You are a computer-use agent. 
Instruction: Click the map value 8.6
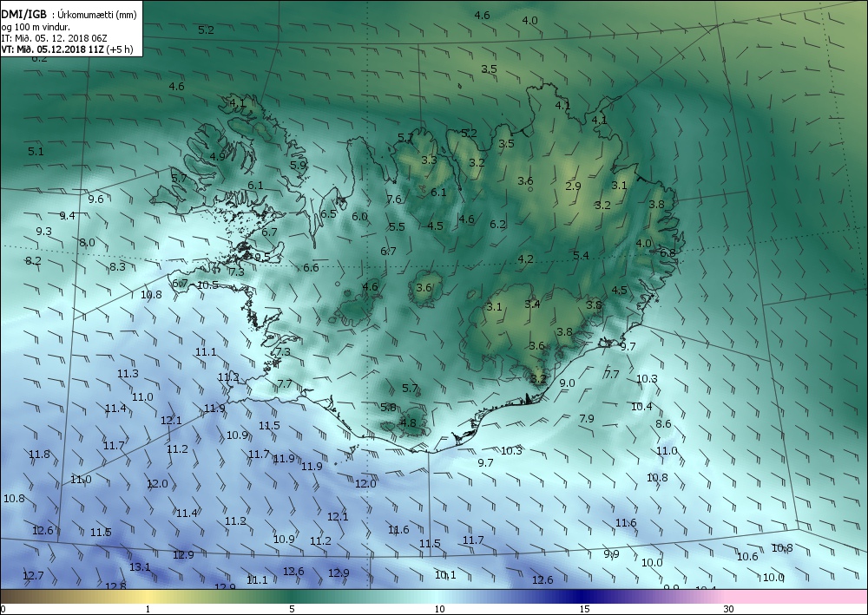click(663, 423)
